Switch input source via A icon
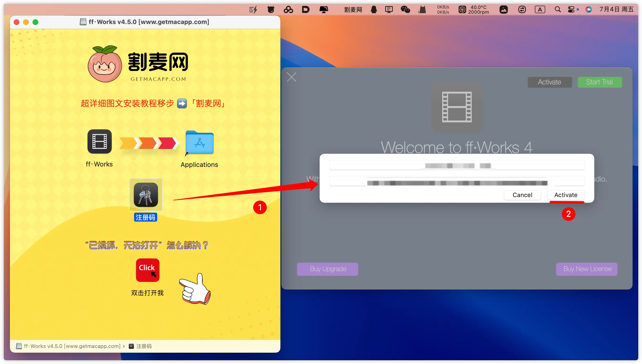 click(x=540, y=10)
